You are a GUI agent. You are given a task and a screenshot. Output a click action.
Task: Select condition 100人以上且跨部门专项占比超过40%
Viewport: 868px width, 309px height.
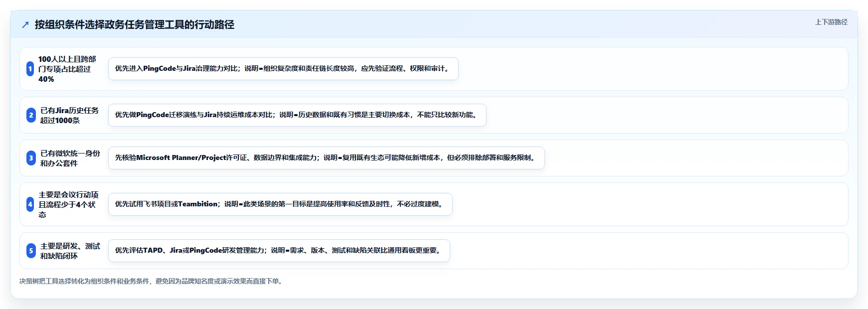[x=67, y=69]
